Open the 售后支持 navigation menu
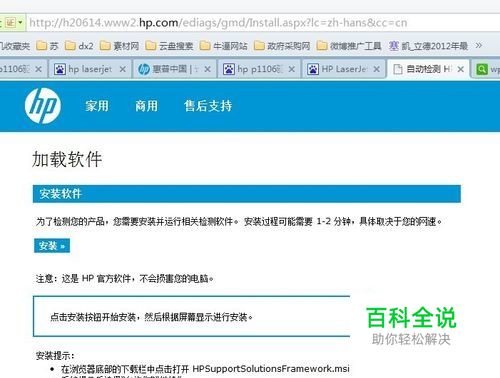Screen dimensions: 500x378 click(208, 106)
